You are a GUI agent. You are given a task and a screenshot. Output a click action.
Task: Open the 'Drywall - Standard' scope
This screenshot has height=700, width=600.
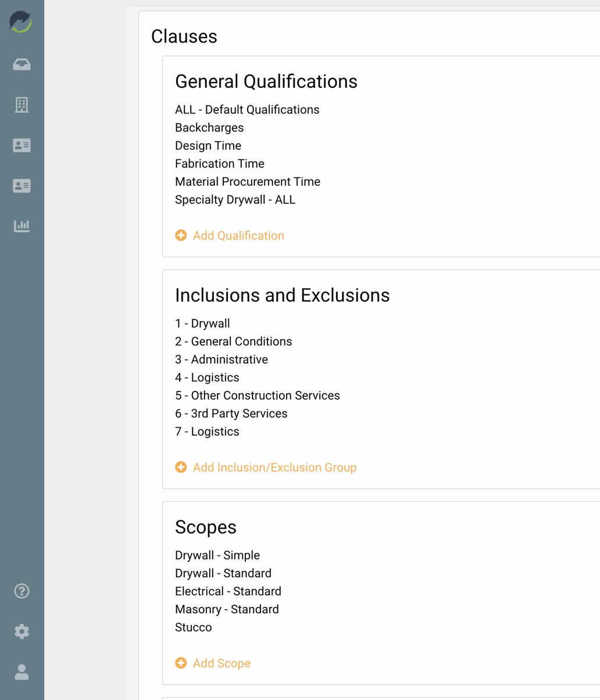(x=223, y=573)
